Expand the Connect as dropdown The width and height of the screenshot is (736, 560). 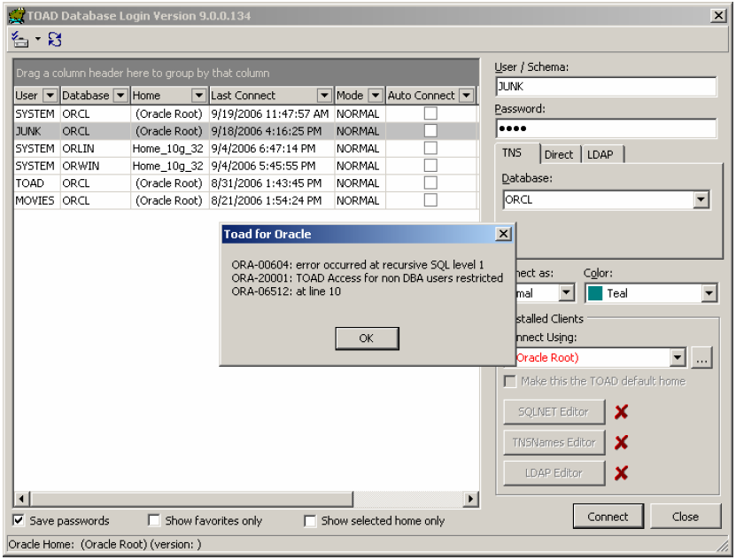pyautogui.click(x=567, y=293)
